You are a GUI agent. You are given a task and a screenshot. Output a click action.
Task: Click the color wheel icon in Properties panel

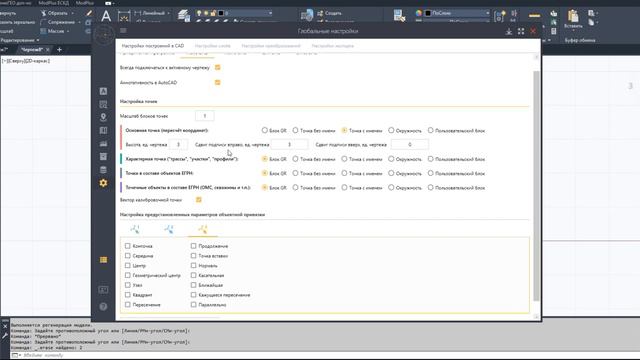pyautogui.click(x=419, y=13)
